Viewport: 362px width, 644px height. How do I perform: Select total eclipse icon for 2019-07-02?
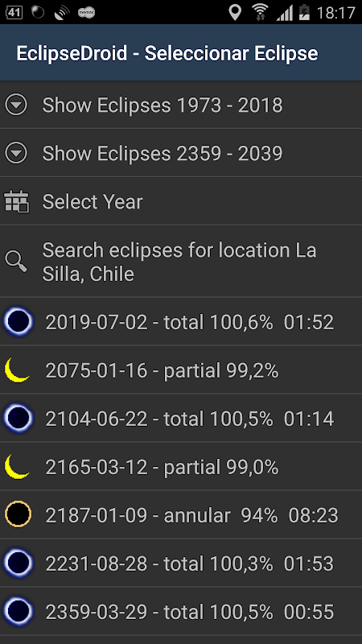coord(18,321)
